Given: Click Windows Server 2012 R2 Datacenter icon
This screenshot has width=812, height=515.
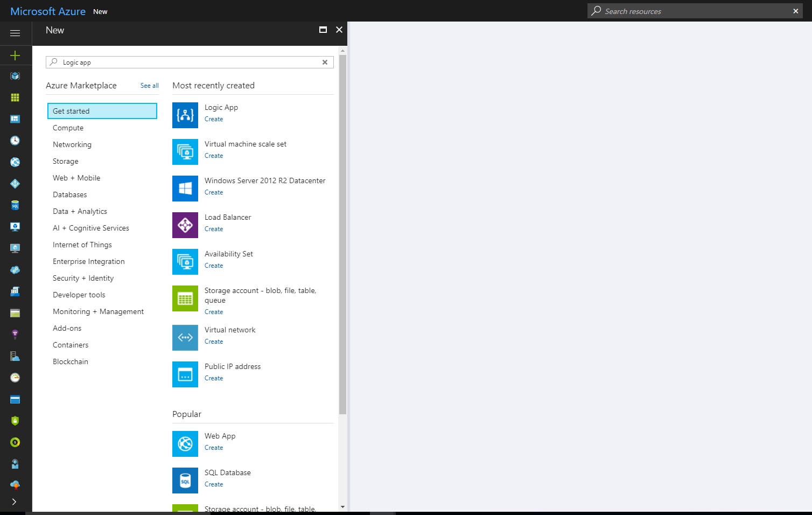Looking at the screenshot, I should click(x=185, y=189).
